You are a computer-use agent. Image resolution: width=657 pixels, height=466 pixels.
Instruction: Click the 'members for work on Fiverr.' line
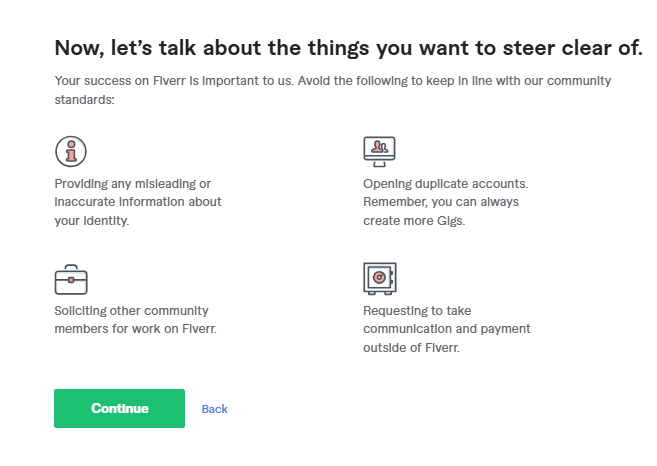click(135, 329)
